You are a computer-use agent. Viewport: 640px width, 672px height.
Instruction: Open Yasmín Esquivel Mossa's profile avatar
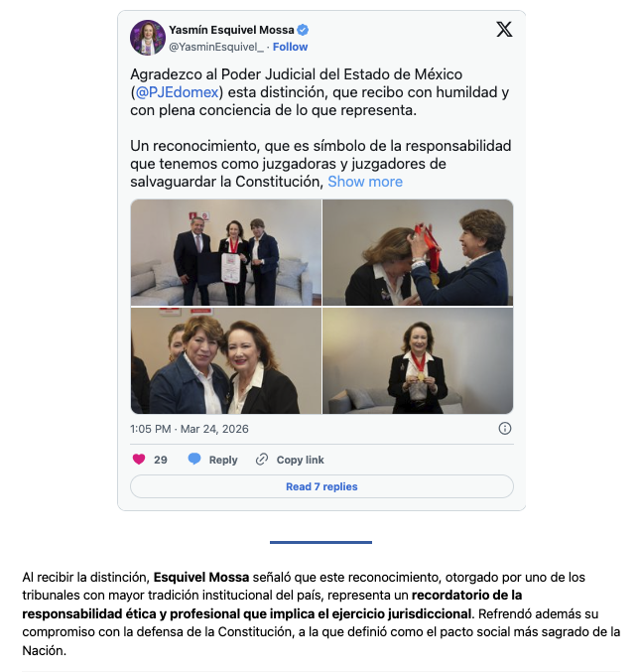pos(148,38)
